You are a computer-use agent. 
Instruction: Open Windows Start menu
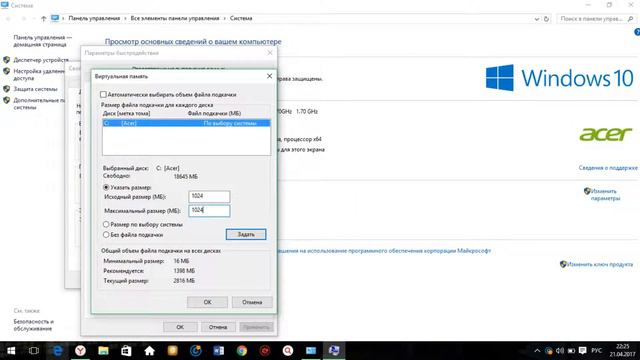[x=11, y=351]
